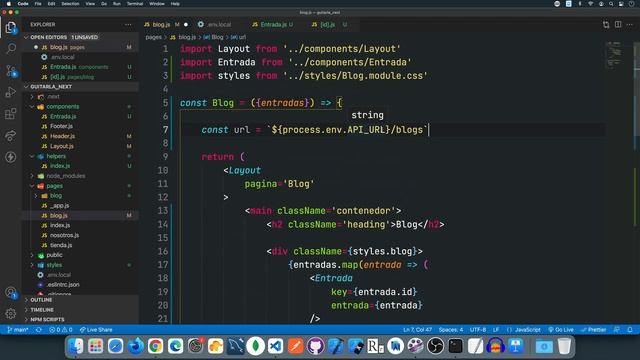This screenshot has width=640, height=360.
Task: Open the Accounts icon in activity bar
Action: click(11, 292)
